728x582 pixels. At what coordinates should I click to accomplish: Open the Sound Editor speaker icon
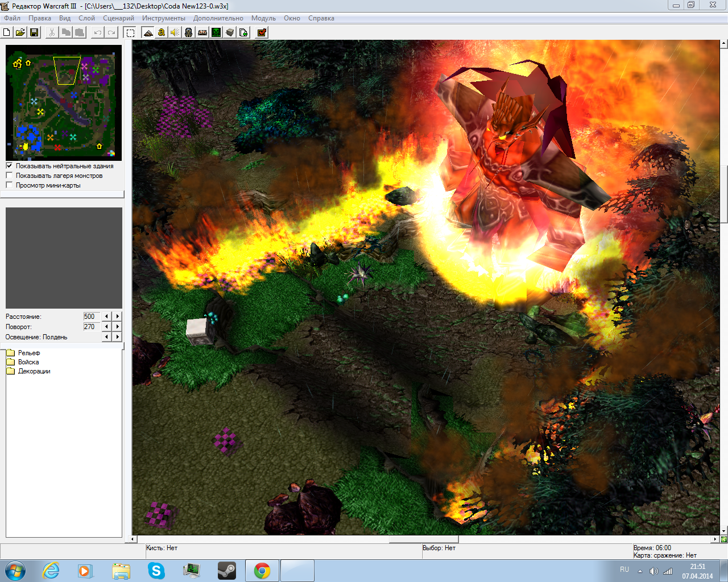click(x=175, y=32)
